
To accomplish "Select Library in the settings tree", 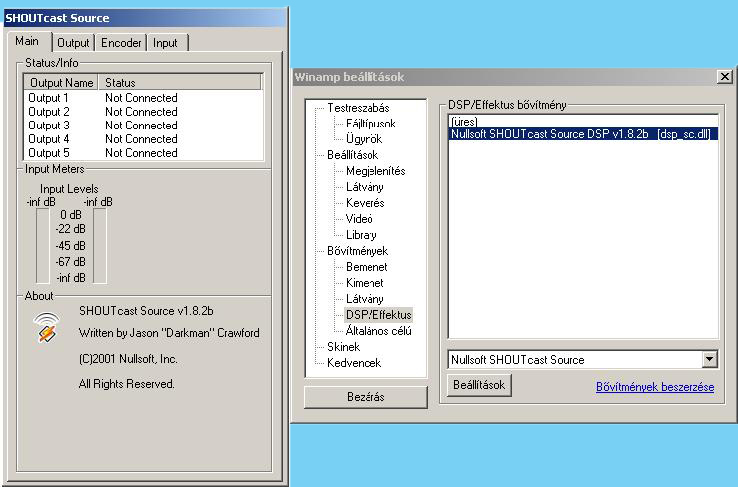I will point(361,235).
